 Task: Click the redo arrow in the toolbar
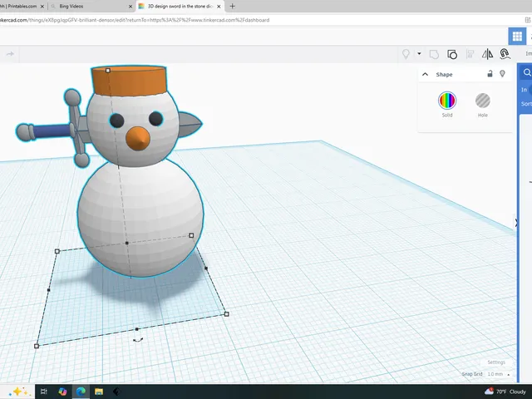point(10,54)
